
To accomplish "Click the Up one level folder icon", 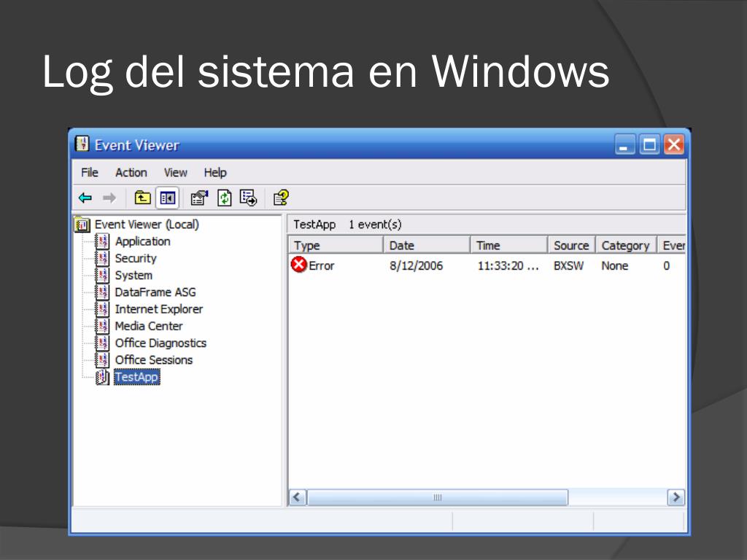I will (x=142, y=198).
